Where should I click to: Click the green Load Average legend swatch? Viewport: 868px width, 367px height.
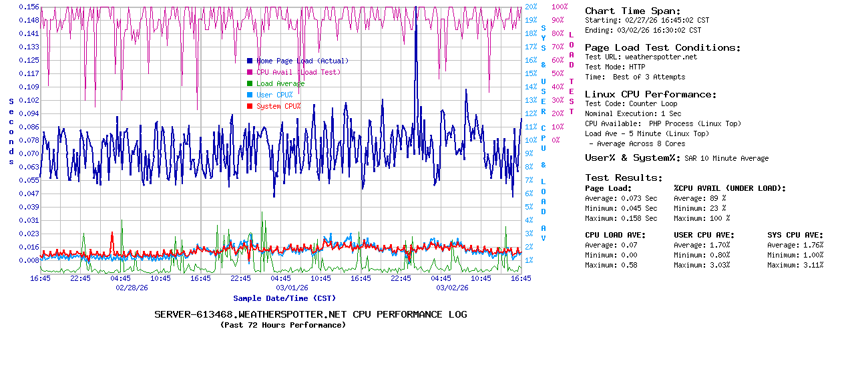250,83
